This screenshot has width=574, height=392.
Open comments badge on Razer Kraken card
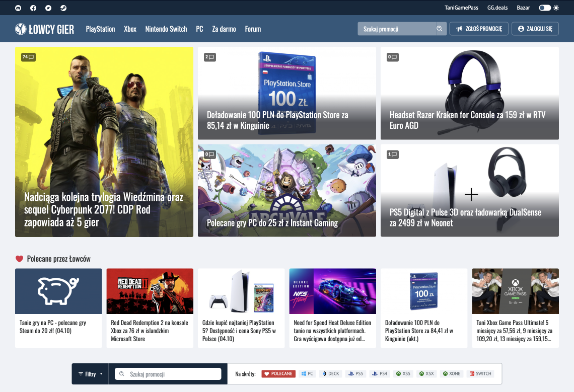click(392, 57)
